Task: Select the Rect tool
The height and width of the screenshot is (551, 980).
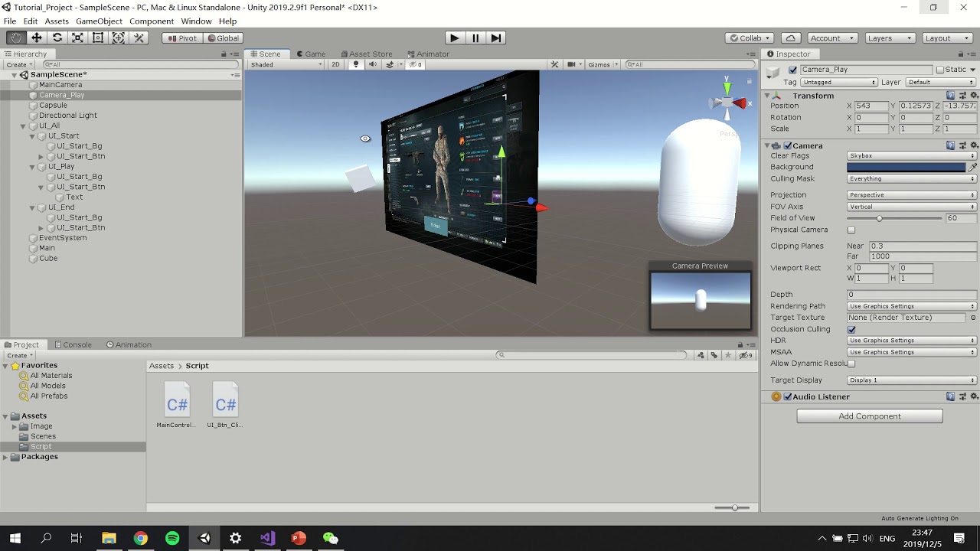Action: tap(98, 37)
